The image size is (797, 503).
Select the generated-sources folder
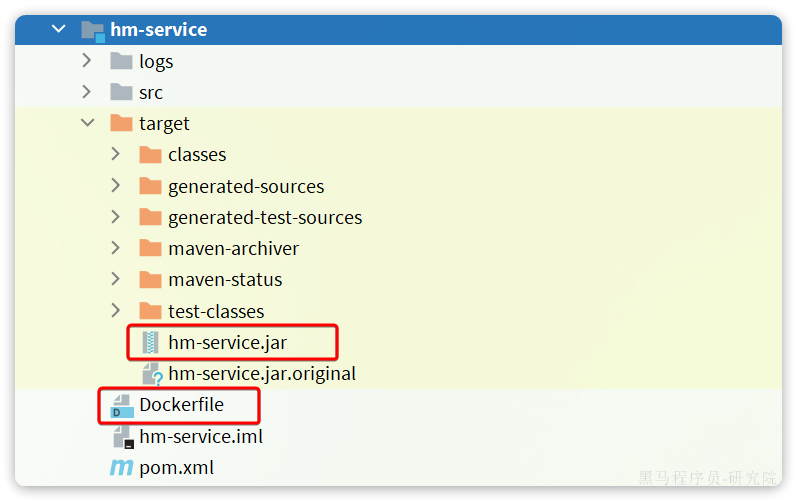(246, 186)
